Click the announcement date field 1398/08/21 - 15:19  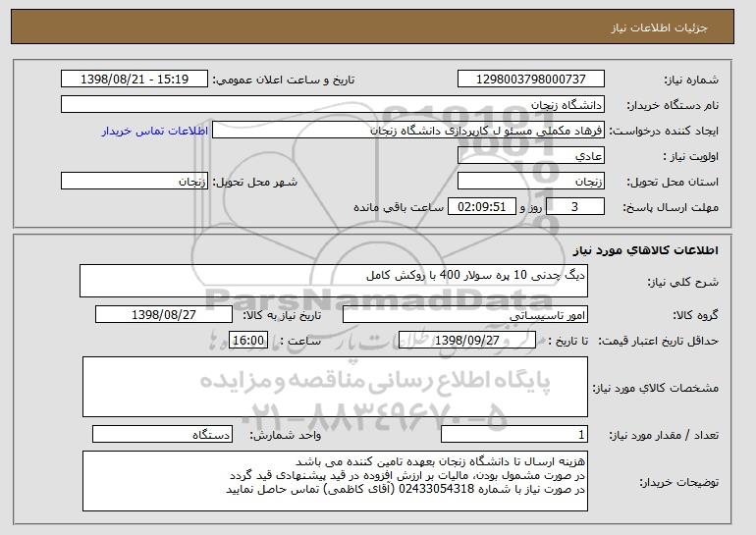[135, 80]
